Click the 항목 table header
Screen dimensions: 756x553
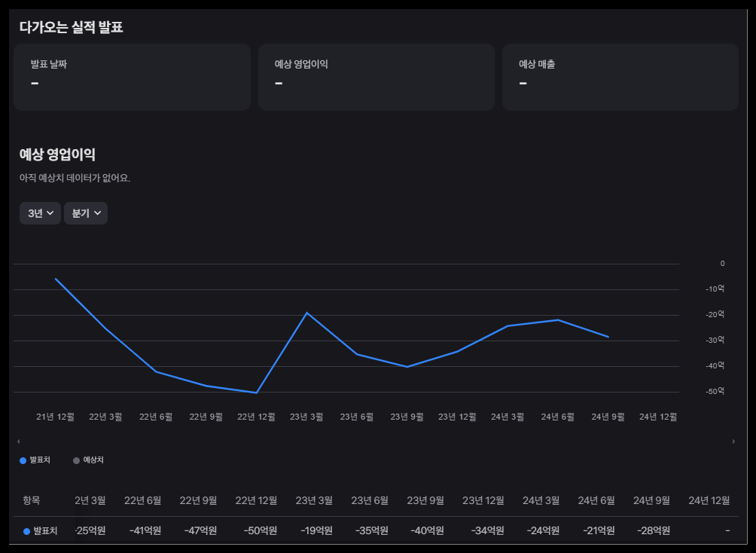(32, 500)
